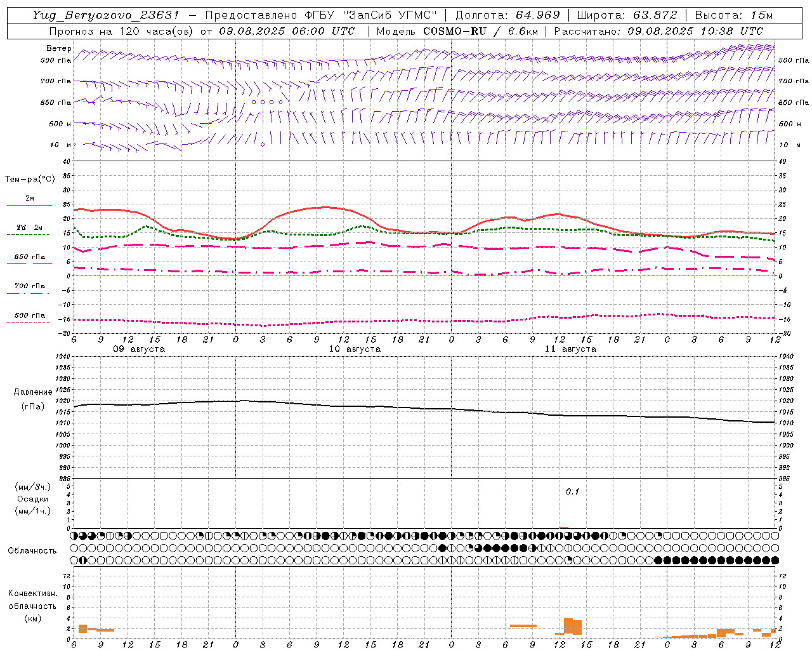Click the 'Осадки' precipitation label
The height and width of the screenshot is (650, 812).
[x=32, y=500]
